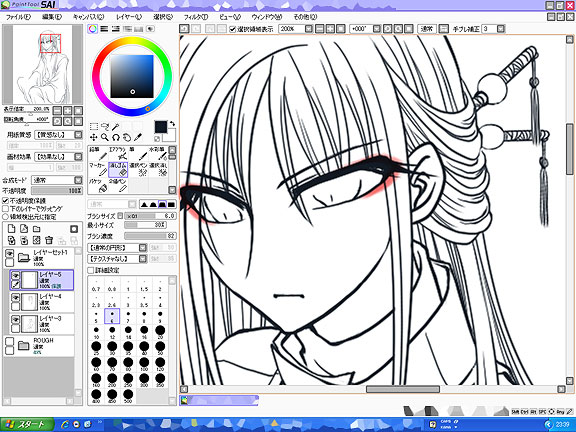Click the undo button in toolbar
Screen dimensions: 576x432
pos(184,28)
